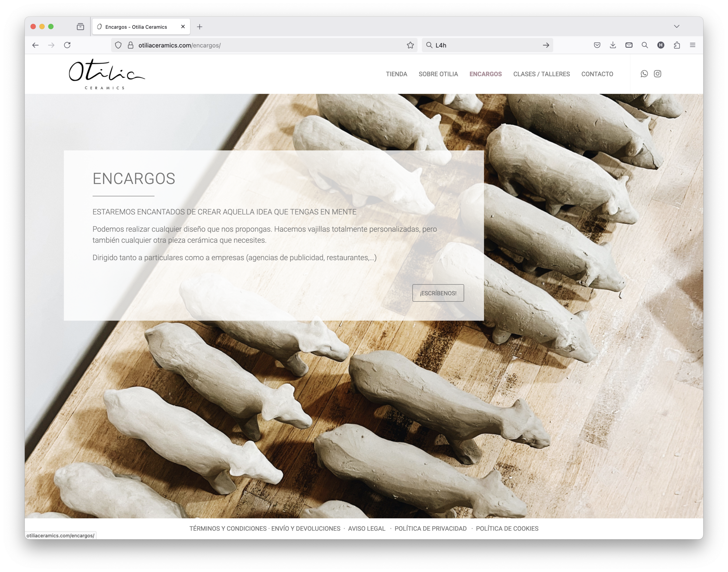Open a new tab with plus button
Viewport: 728px width, 572px height.
pyautogui.click(x=199, y=27)
